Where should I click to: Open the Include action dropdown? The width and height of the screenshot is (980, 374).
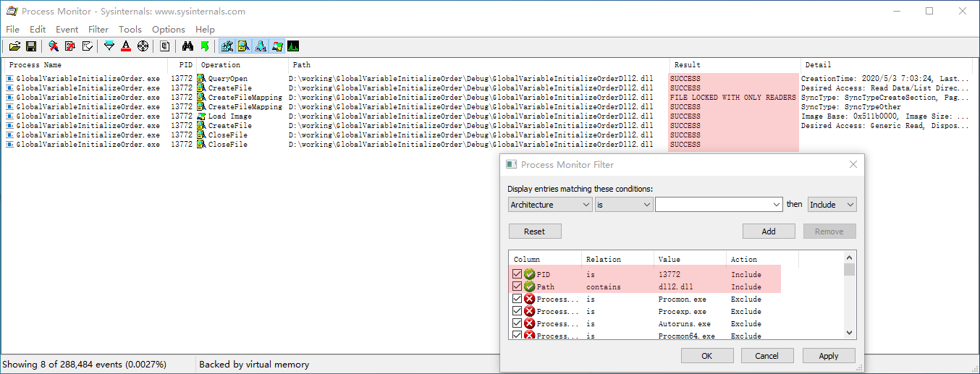[x=832, y=205]
